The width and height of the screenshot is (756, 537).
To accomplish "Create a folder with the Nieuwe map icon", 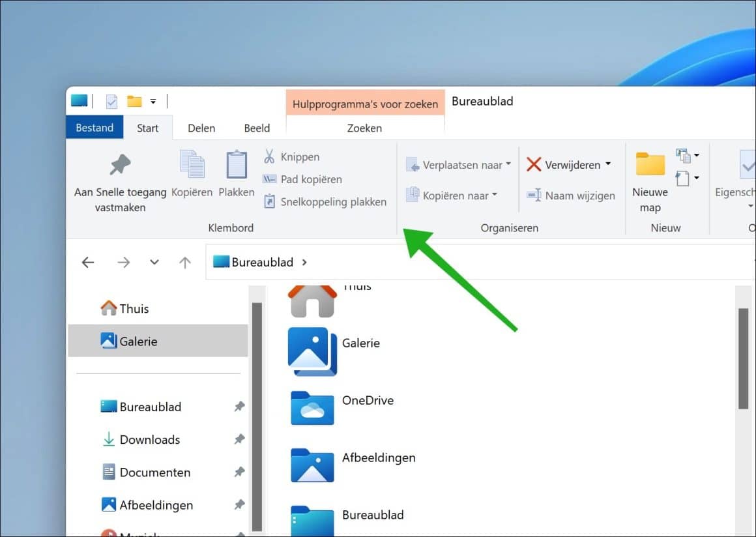I will (x=649, y=164).
